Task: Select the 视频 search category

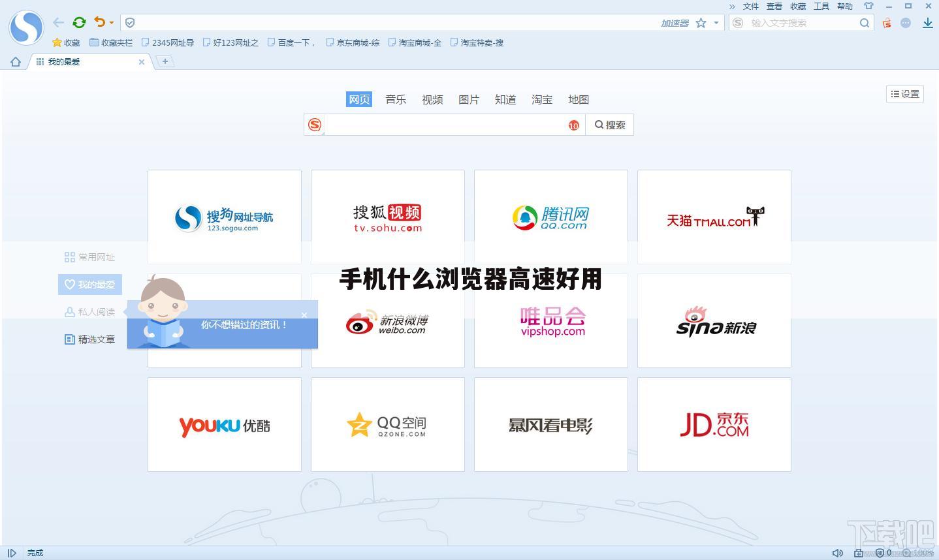Action: tap(432, 99)
